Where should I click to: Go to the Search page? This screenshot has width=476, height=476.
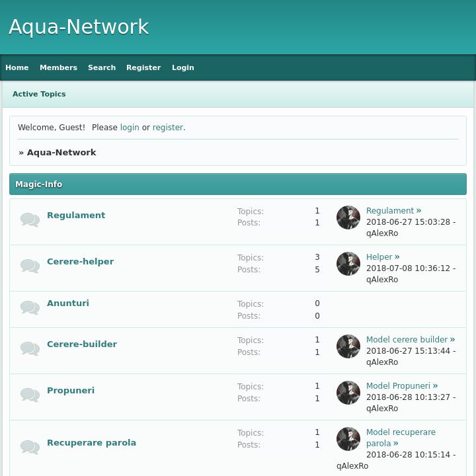102,67
